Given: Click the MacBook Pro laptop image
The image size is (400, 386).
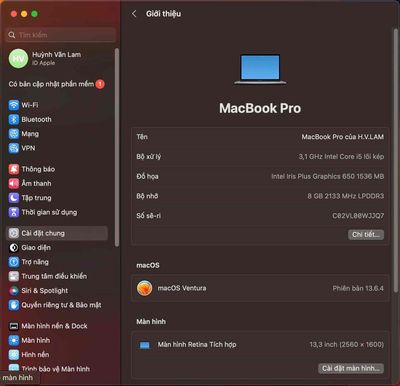Looking at the screenshot, I should click(x=260, y=69).
